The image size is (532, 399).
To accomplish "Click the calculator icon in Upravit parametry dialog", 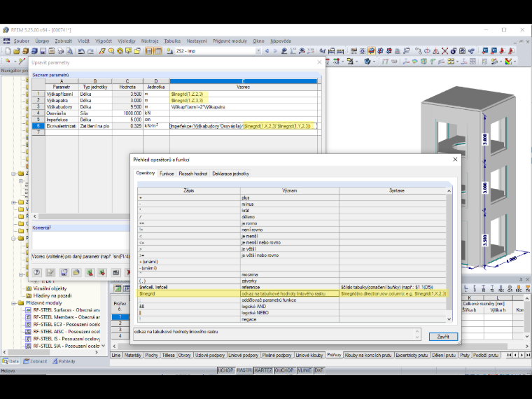I will (x=115, y=272).
